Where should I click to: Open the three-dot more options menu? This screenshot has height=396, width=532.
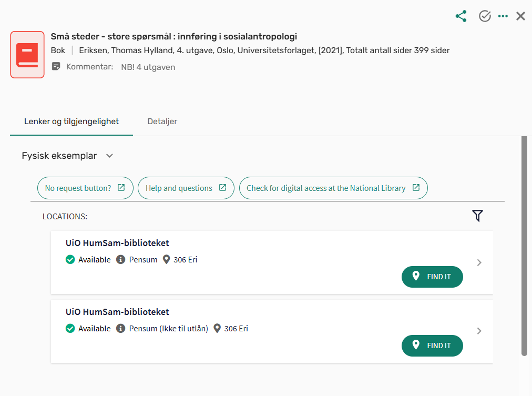(503, 16)
